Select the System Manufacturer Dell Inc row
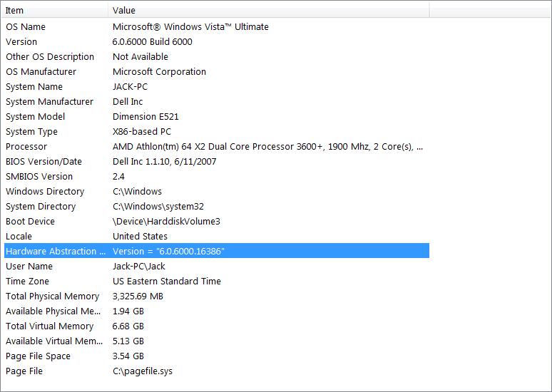552x392 pixels. (x=217, y=101)
